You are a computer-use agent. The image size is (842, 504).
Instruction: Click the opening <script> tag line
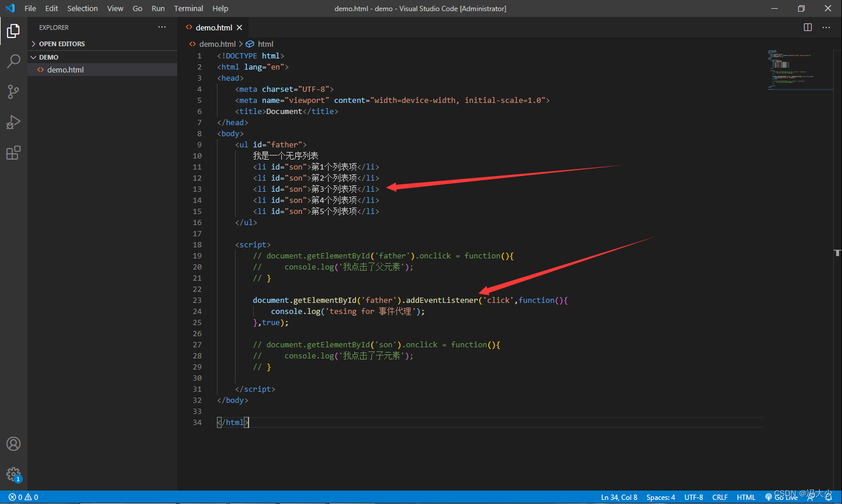tap(253, 244)
